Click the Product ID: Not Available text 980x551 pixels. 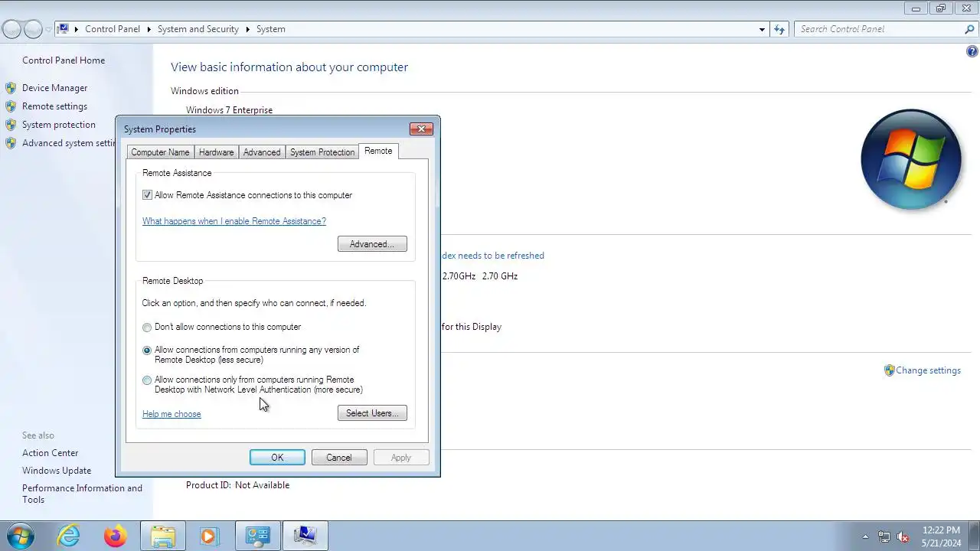click(237, 485)
